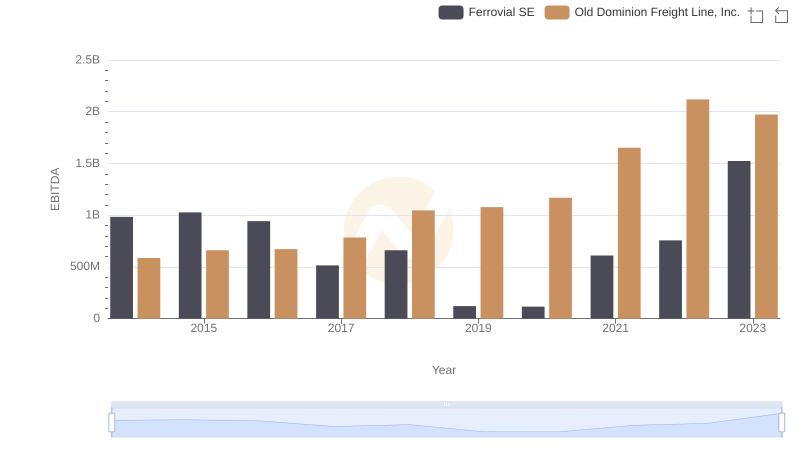This screenshot has height=461, width=800.
Task: Click the EBITDA y-axis title
Action: tap(56, 189)
